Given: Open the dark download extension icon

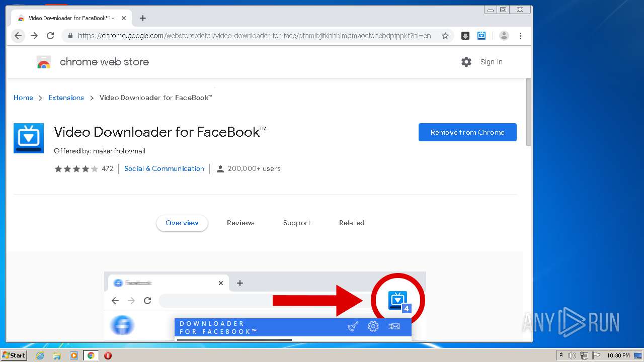Looking at the screenshot, I should click(465, 36).
